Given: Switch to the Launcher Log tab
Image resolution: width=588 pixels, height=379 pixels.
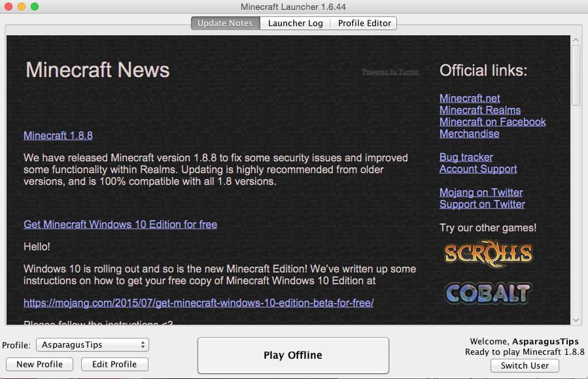Looking at the screenshot, I should click(x=295, y=24).
